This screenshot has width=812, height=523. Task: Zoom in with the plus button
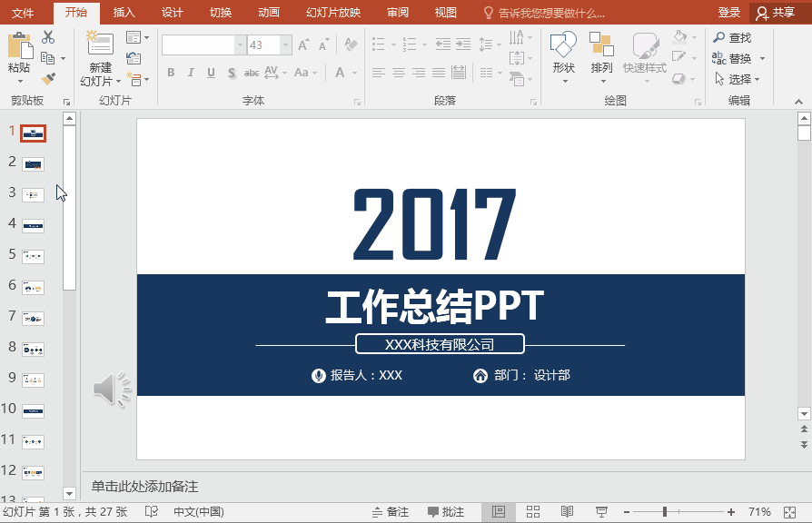(730, 512)
